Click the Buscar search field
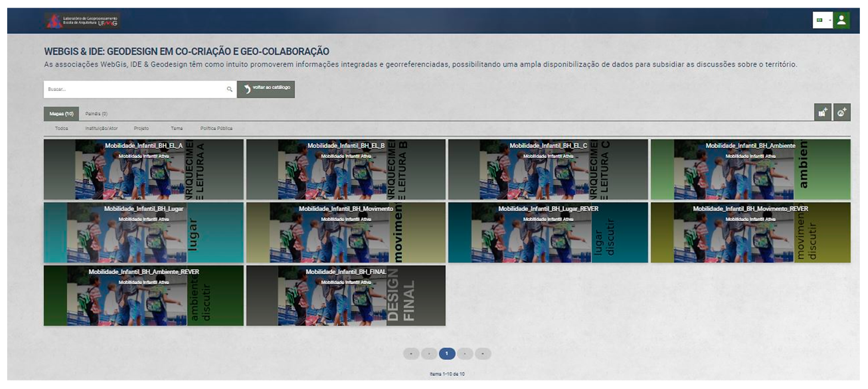 [135, 89]
